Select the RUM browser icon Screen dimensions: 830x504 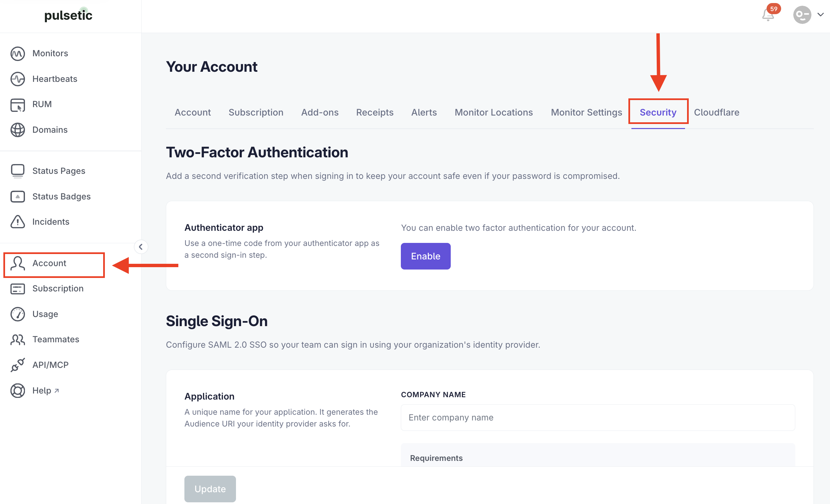[x=18, y=104]
